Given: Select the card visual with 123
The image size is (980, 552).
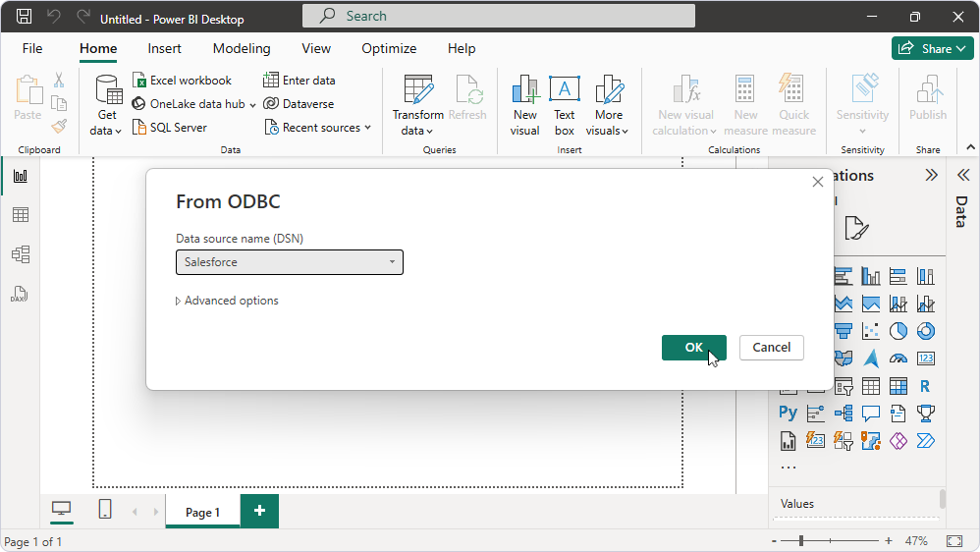Looking at the screenshot, I should click(926, 359).
